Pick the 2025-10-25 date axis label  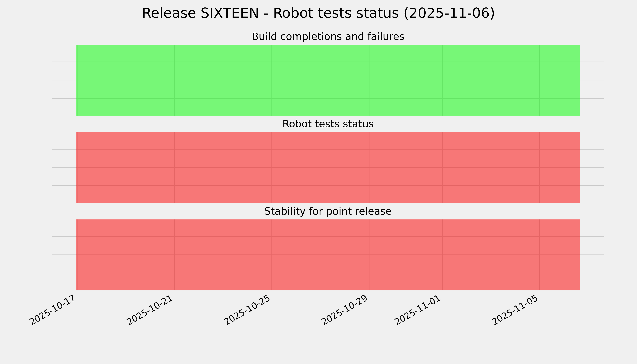[247, 310]
